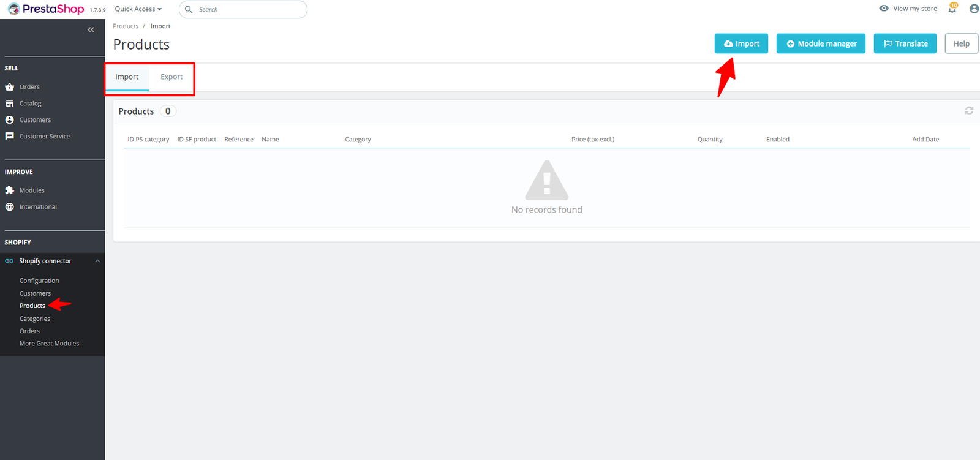Viewport: 980px width, 460px height.
Task: Open Configuration under Shopify connector
Action: [x=39, y=281]
